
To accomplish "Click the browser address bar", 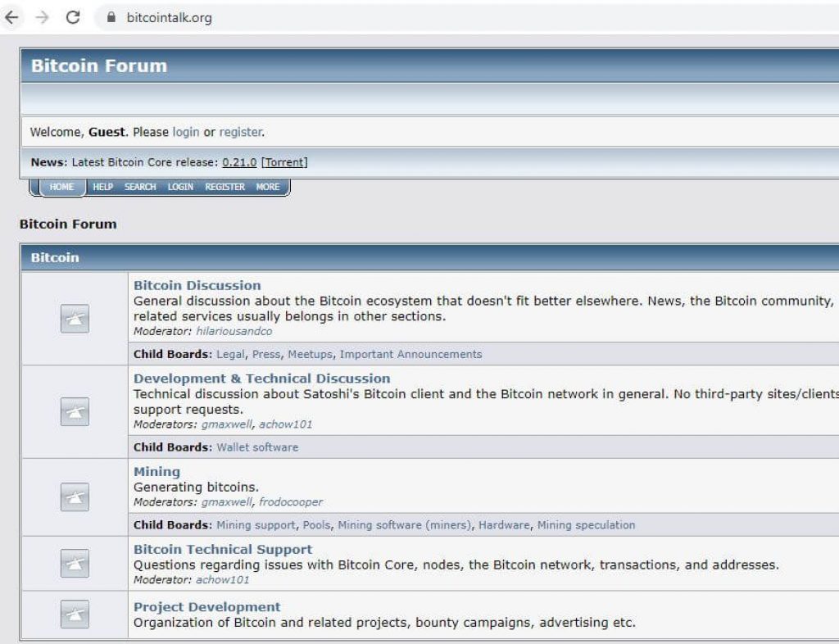I will click(x=168, y=17).
